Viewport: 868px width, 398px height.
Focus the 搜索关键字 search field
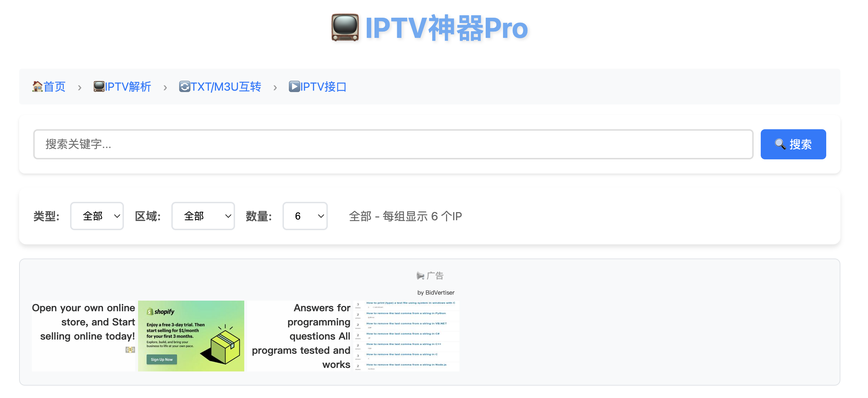pyautogui.click(x=393, y=144)
